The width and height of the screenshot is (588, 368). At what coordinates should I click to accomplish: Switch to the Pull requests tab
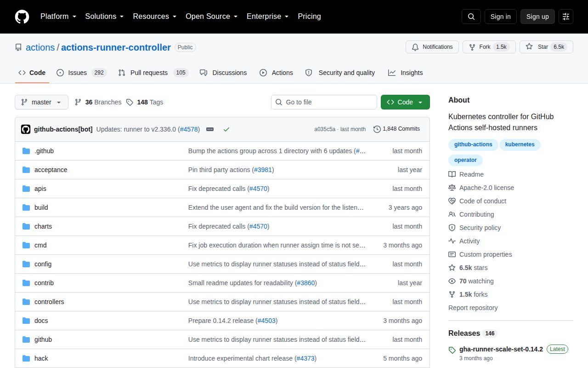click(153, 73)
